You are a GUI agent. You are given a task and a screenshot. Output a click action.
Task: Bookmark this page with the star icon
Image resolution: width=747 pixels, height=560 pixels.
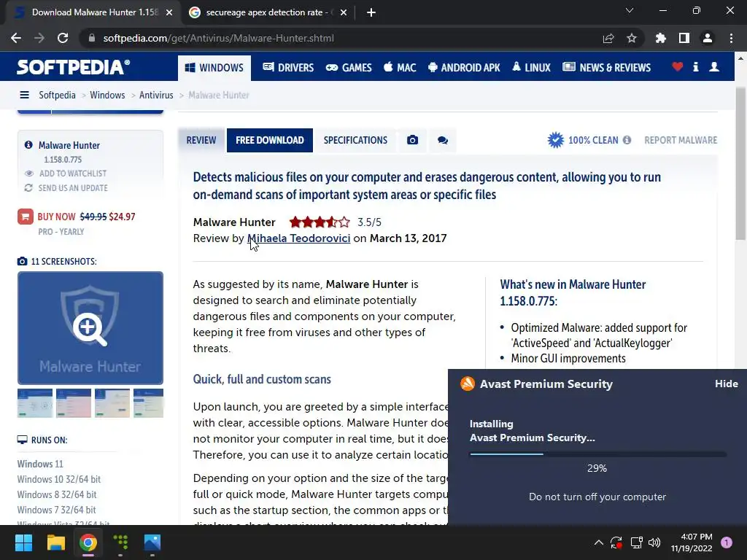click(x=632, y=38)
